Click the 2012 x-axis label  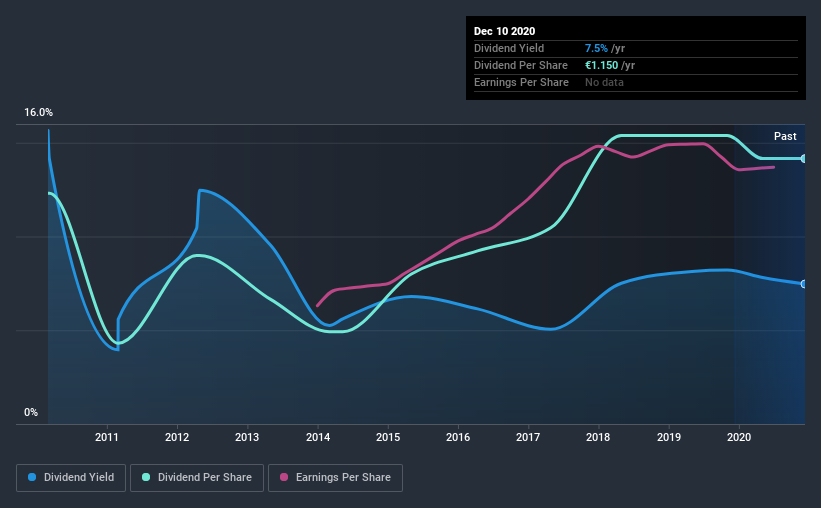pyautogui.click(x=177, y=437)
